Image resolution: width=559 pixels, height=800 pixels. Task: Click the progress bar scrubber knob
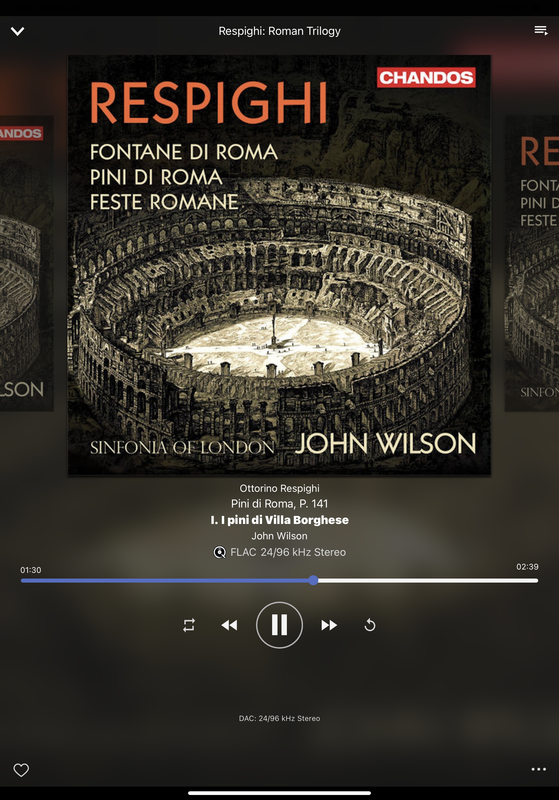pos(313,580)
